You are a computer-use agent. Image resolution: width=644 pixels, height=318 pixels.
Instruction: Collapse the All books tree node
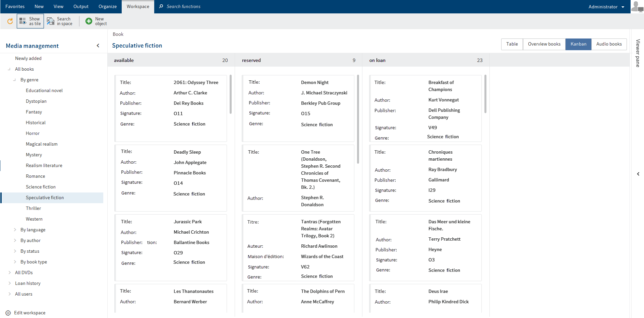(x=9, y=69)
